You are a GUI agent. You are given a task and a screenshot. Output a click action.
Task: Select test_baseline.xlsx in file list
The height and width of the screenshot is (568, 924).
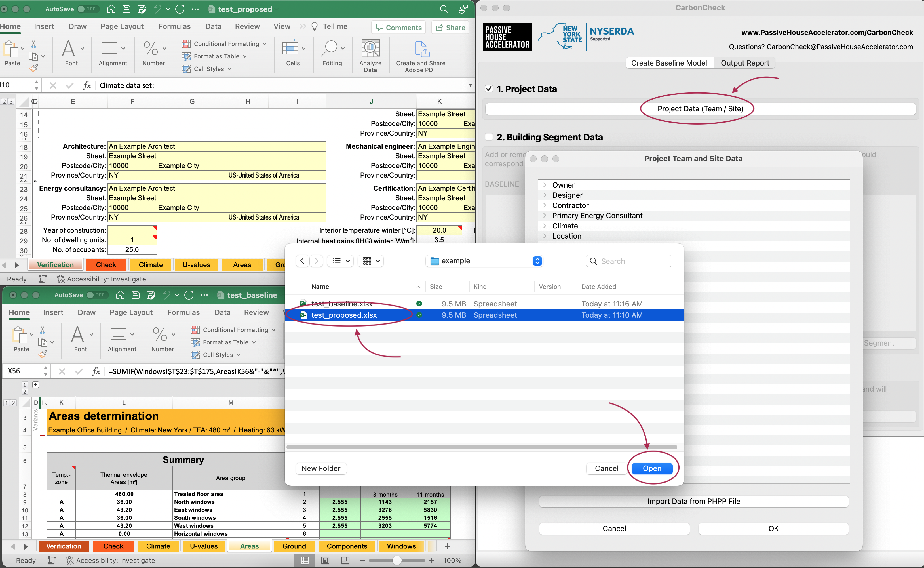pyautogui.click(x=343, y=303)
